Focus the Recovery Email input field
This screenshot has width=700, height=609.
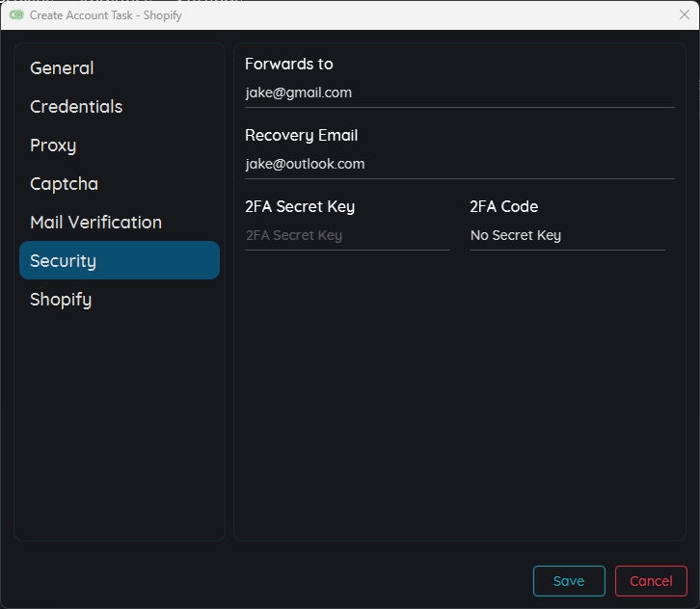pyautogui.click(x=459, y=165)
